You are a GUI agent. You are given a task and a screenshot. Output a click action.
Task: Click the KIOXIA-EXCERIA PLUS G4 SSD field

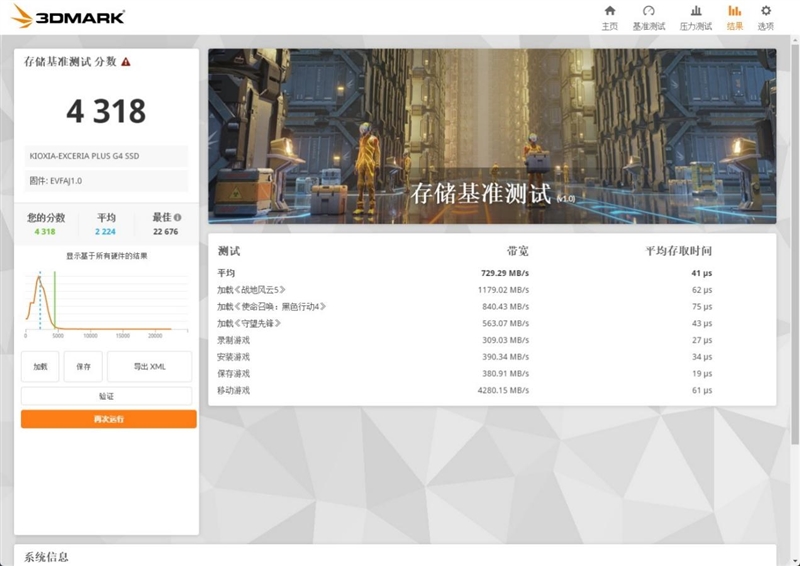[106, 156]
